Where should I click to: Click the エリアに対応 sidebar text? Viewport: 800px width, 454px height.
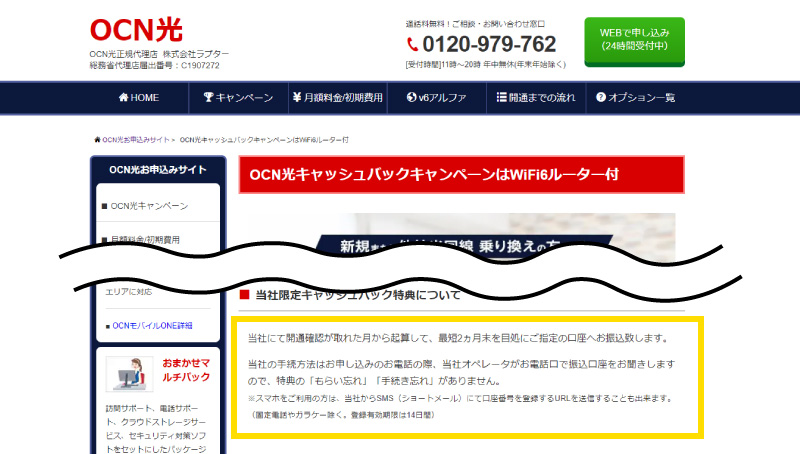(129, 292)
